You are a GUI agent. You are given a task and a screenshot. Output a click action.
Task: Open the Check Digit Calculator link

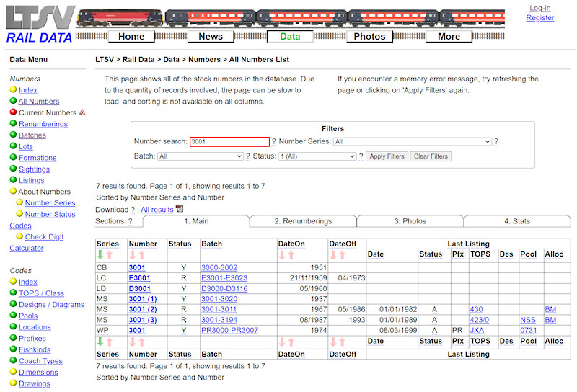44,237
